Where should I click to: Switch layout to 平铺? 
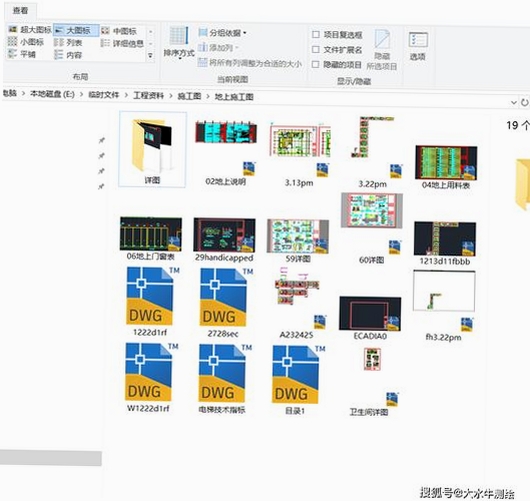click(x=22, y=54)
